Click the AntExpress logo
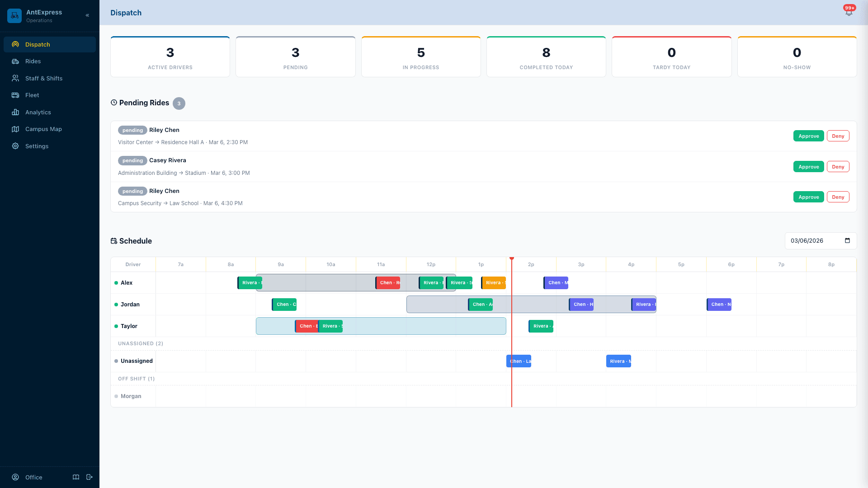This screenshot has width=868, height=488. (14, 15)
